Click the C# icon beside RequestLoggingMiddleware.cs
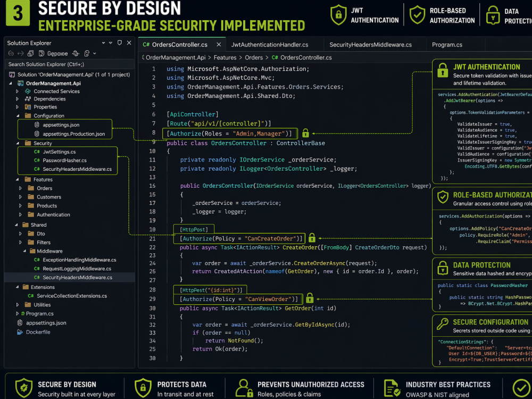The image size is (532, 399). (x=37, y=269)
